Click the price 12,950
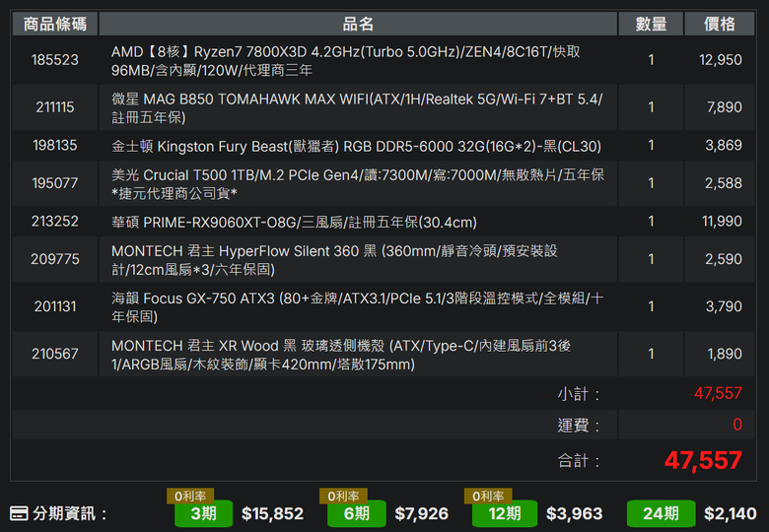769x532 pixels. click(x=720, y=60)
